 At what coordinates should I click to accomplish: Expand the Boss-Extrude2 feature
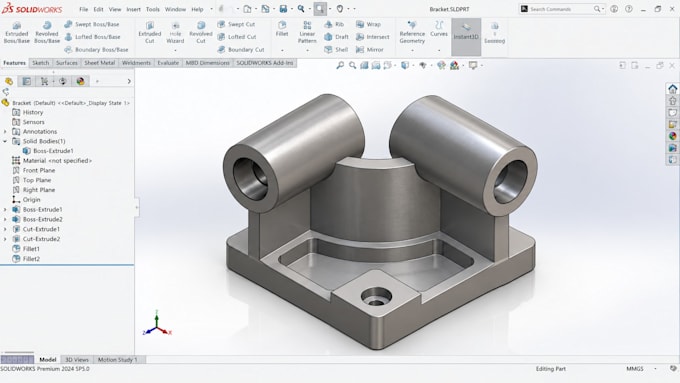click(5, 219)
